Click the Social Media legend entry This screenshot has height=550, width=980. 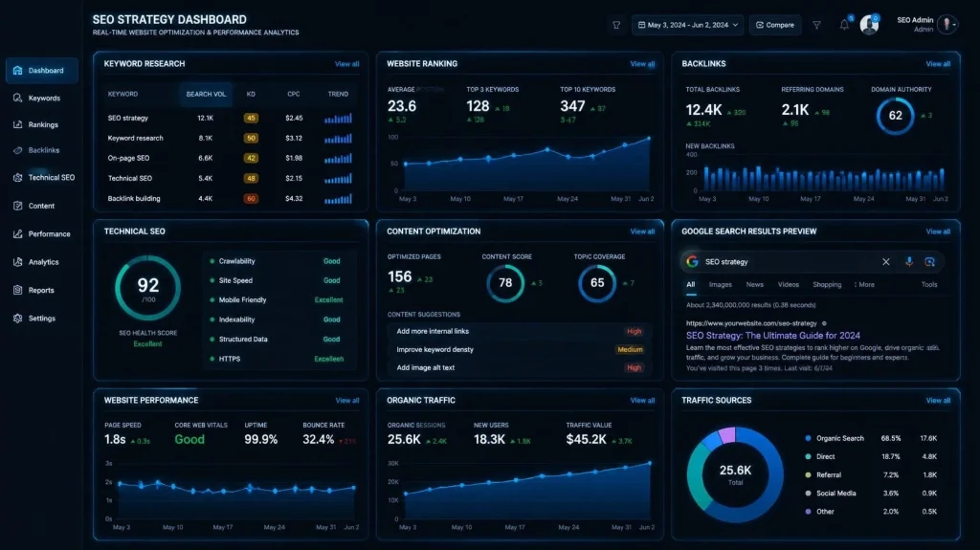pyautogui.click(x=872, y=494)
